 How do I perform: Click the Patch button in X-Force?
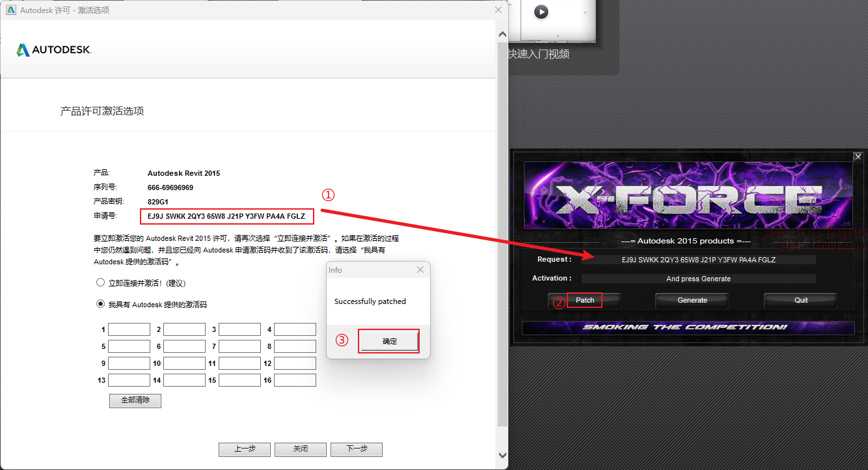click(585, 300)
